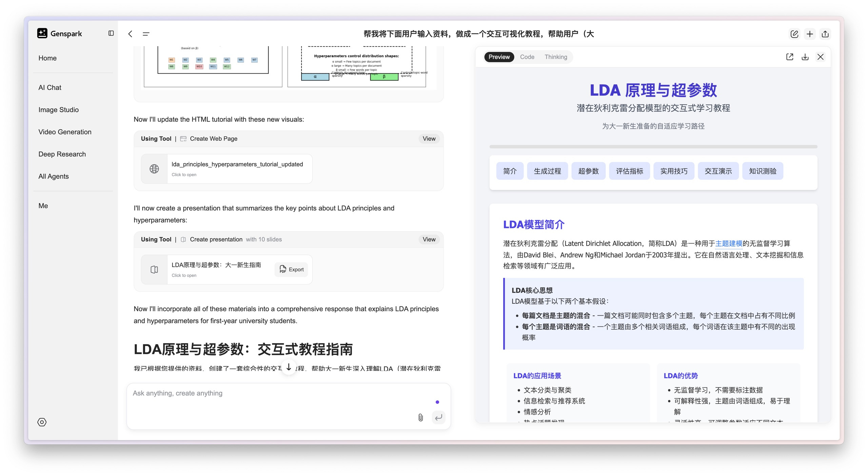
Task: Go back using the left arrow
Action: (130, 34)
